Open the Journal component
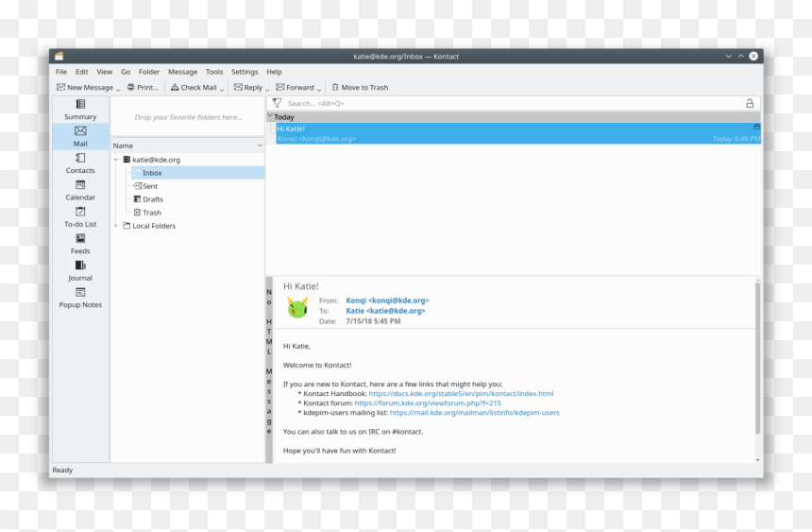 [x=80, y=271]
